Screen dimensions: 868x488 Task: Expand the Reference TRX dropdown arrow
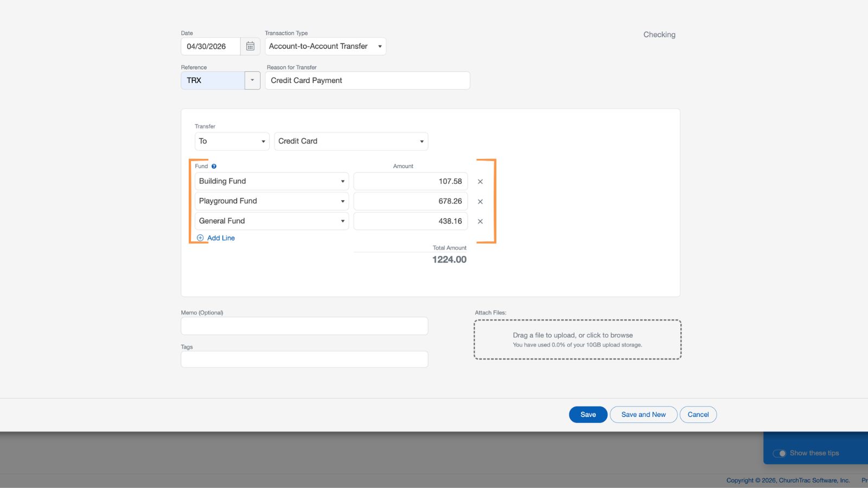click(x=252, y=80)
